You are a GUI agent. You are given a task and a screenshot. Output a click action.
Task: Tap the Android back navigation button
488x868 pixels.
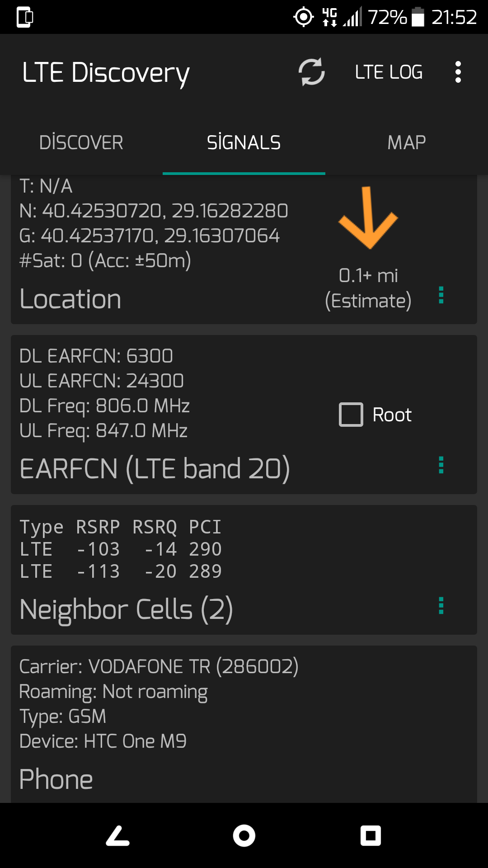point(118,835)
